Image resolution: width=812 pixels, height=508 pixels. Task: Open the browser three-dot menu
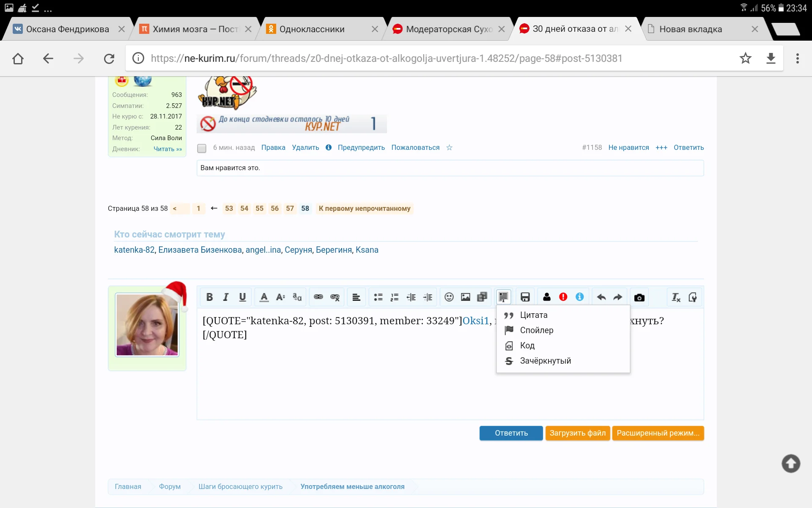pyautogui.click(x=798, y=58)
